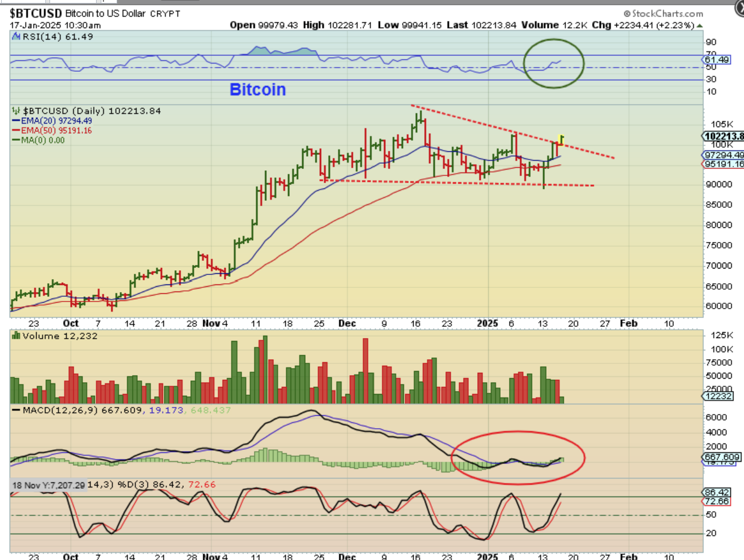Click the 'EMA(50) 95191.16' legend entry

pos(51,130)
